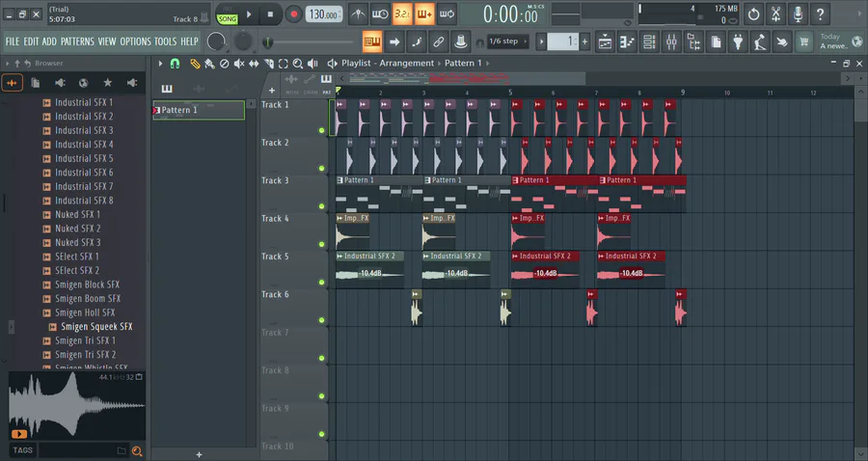The image size is (868, 461).
Task: Open the 1/6 step snap dropdown
Action: tap(507, 41)
